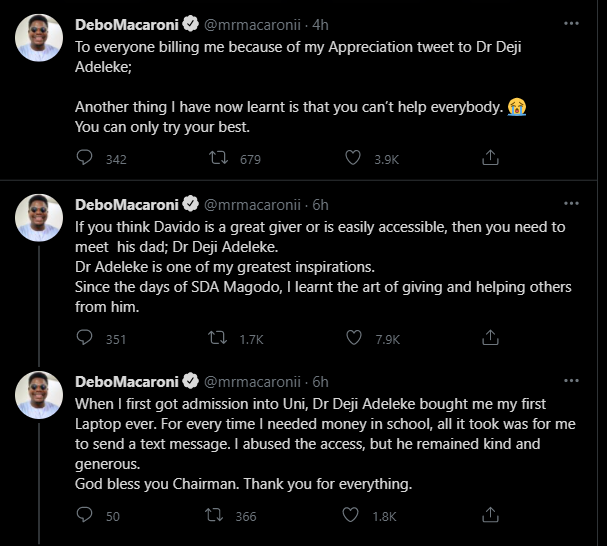
Task: Share the Davido great giver tweet
Action: click(x=490, y=338)
